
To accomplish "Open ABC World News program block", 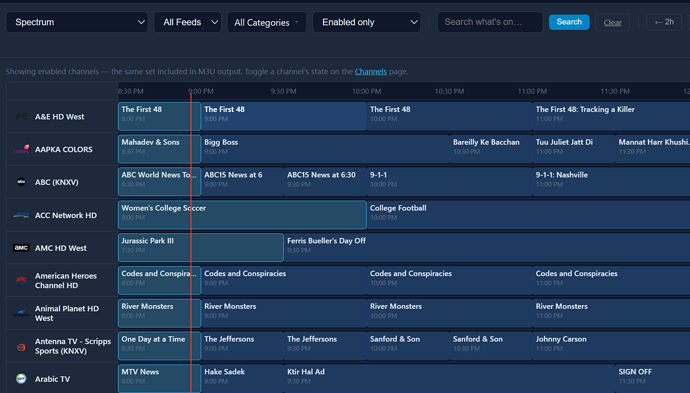I will tap(159, 181).
